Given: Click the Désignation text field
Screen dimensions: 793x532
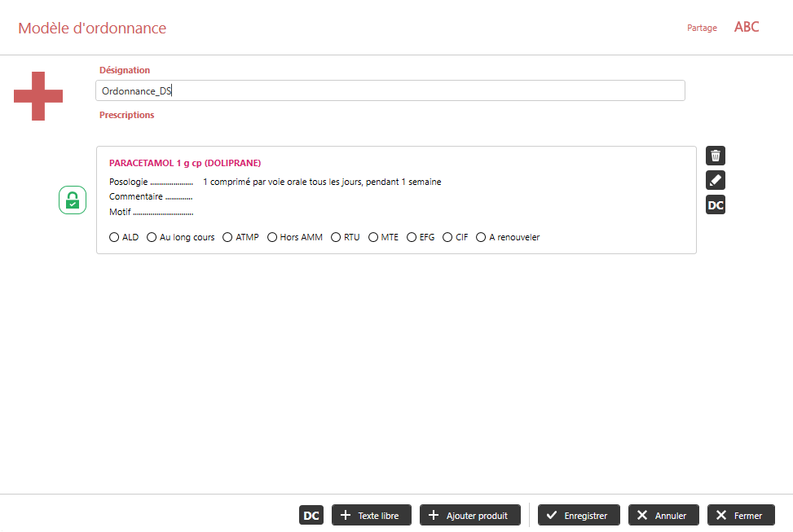Looking at the screenshot, I should [x=390, y=91].
